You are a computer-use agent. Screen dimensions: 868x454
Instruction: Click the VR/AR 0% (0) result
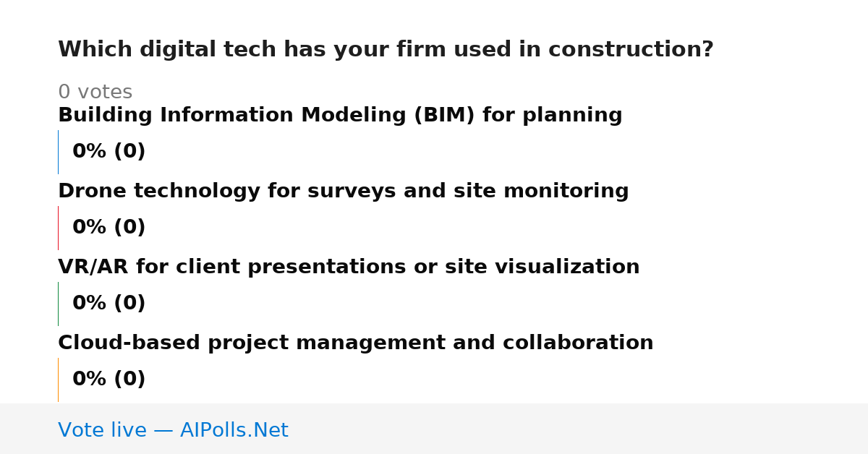coord(109,304)
